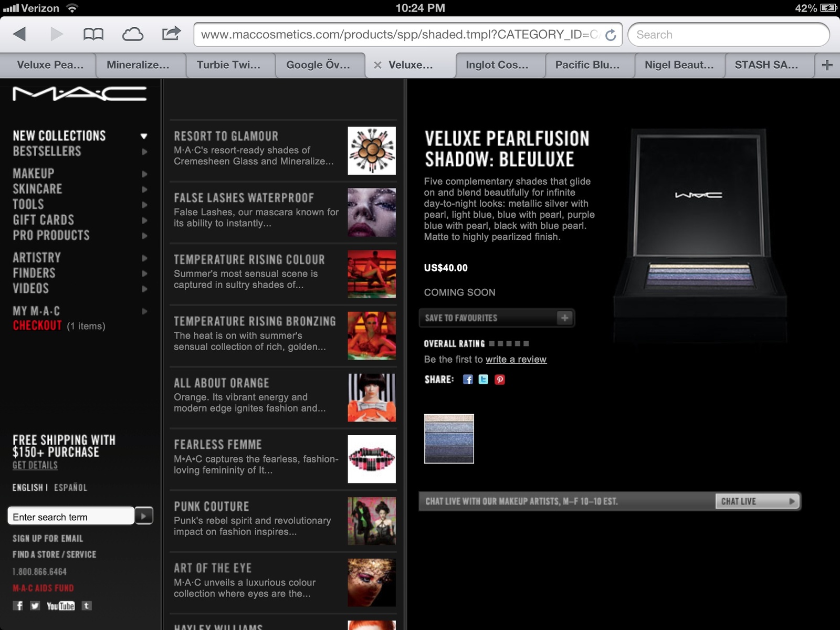Screen dimensions: 840x630
Task: Click plus icon on Save to Favourites
Action: pos(564,318)
